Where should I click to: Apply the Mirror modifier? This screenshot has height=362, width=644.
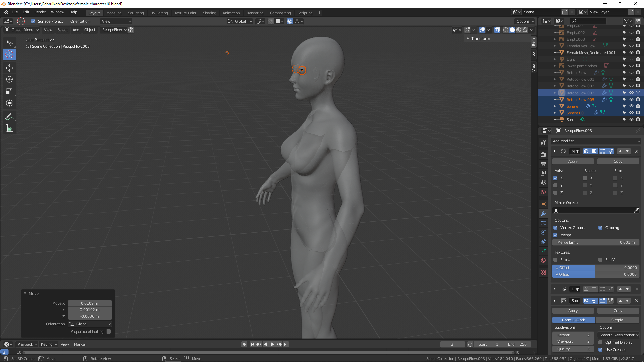[573, 161]
